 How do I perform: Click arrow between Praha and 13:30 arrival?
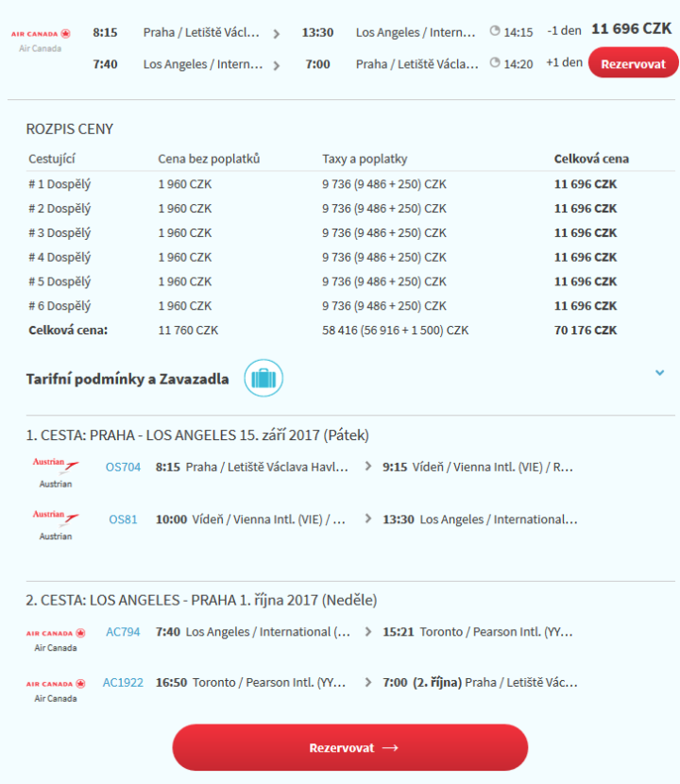[277, 33]
